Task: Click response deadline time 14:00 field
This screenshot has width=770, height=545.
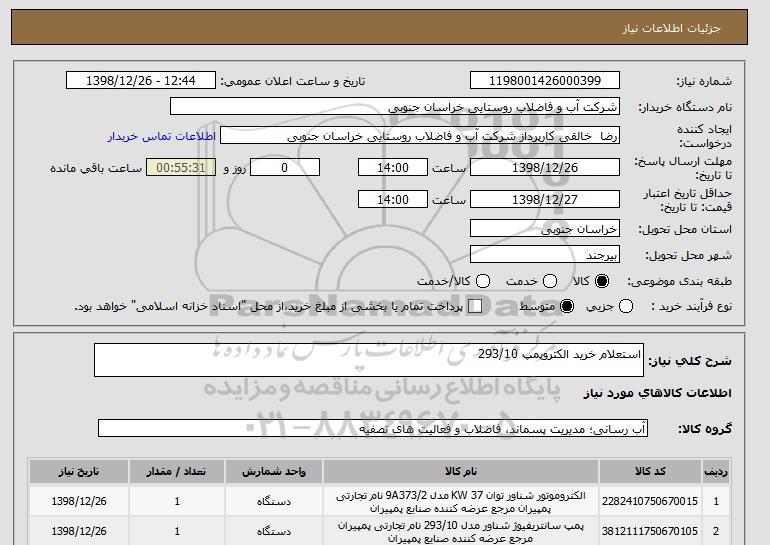Action: pyautogui.click(x=393, y=167)
